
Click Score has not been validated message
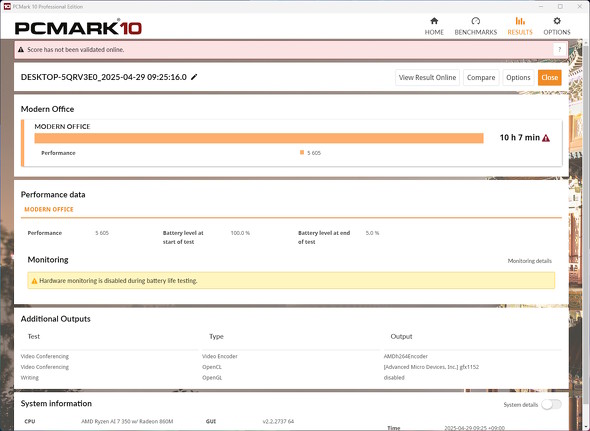(76, 50)
